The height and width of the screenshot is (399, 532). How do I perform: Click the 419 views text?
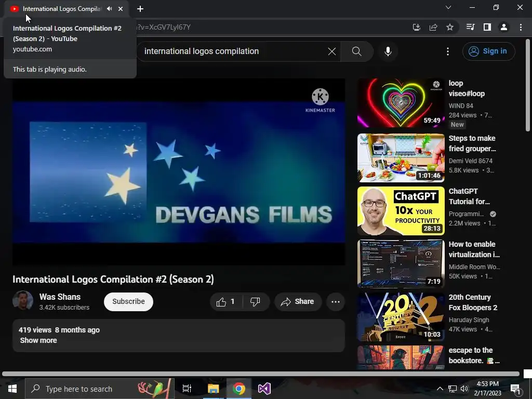point(35,330)
